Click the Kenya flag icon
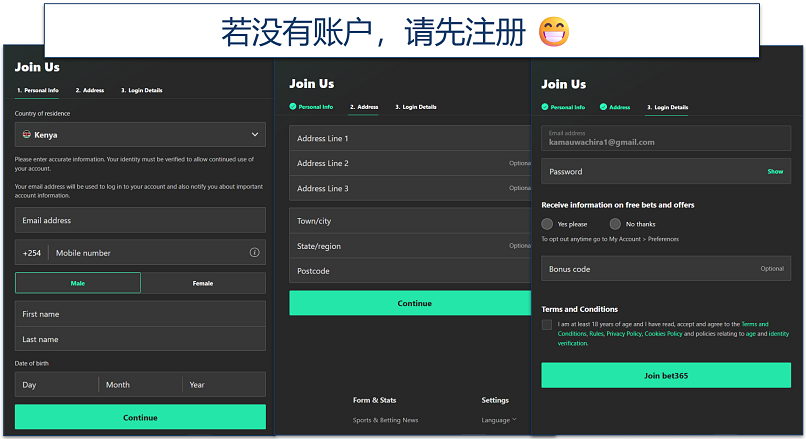 (26, 134)
